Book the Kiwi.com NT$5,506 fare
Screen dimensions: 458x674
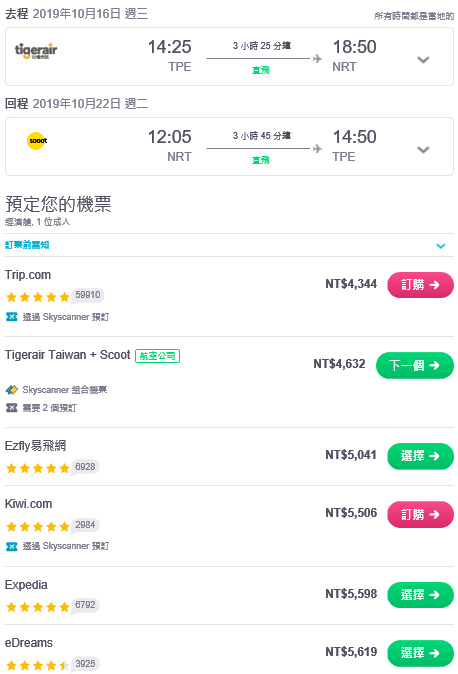pos(420,515)
